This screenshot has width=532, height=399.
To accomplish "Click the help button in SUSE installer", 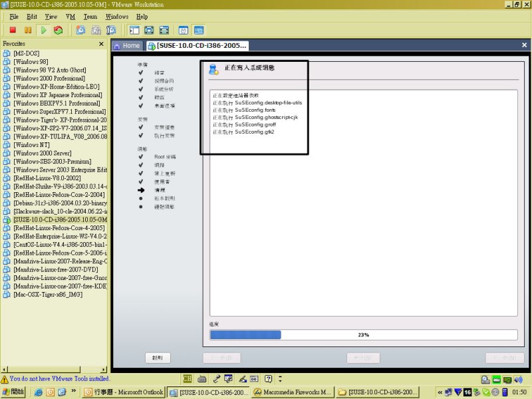I will (158, 358).
